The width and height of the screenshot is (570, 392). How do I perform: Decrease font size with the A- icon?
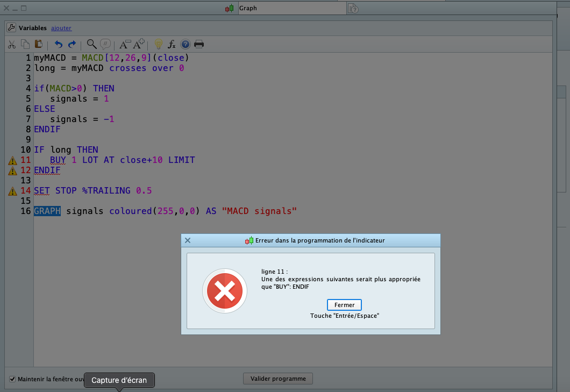(124, 44)
